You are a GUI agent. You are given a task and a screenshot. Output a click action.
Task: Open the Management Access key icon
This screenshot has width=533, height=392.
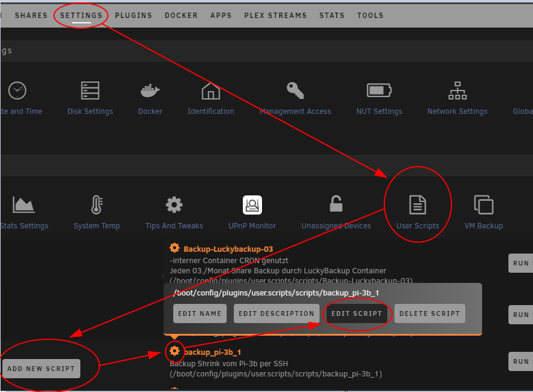(295, 91)
